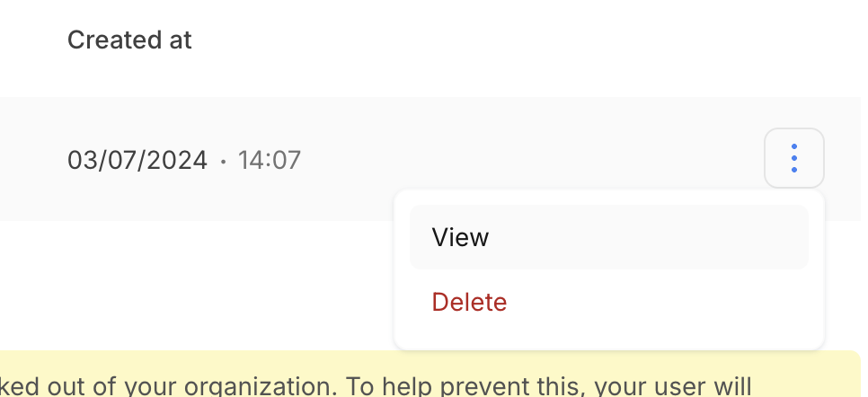Sort by the Created at column
This screenshot has width=868, height=397.
129,40
